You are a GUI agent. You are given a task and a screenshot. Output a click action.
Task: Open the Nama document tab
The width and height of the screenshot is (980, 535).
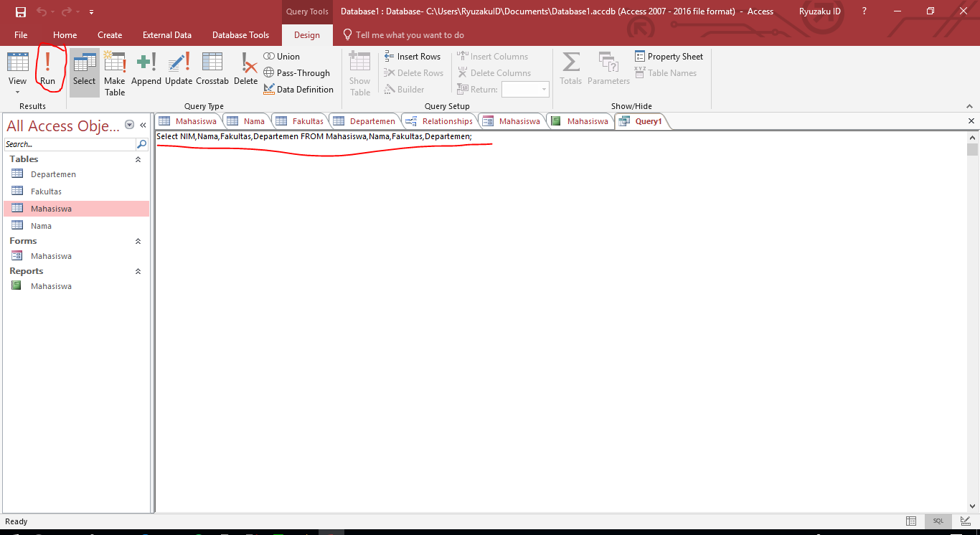coord(246,121)
